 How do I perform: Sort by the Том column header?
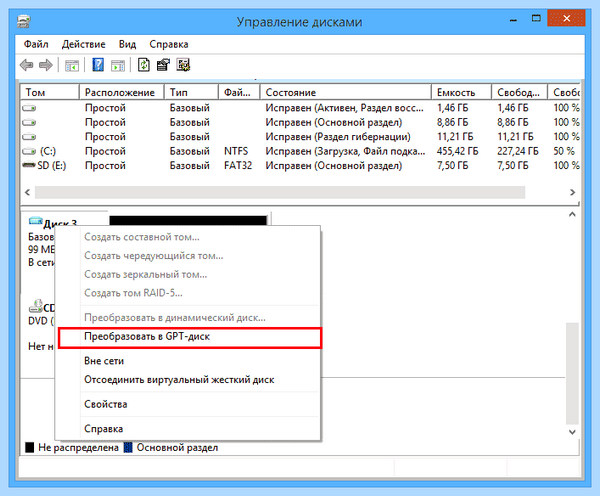tap(50, 92)
